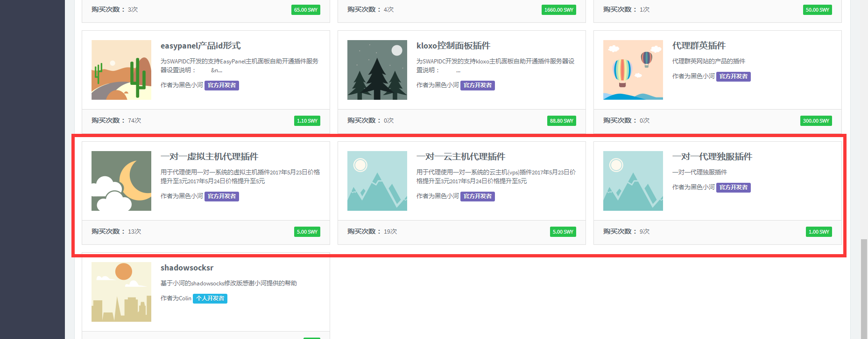Click the pine forest night thumbnail for kloxo plugin

tap(377, 70)
